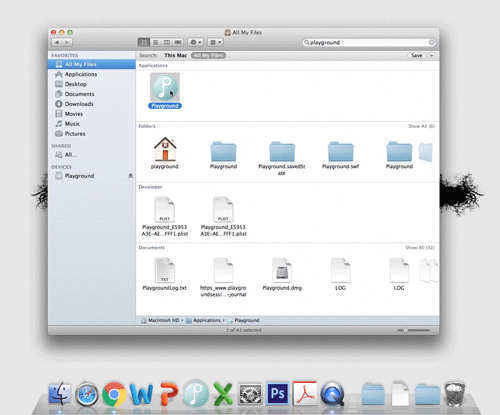Select Playground device in sidebar
The height and width of the screenshot is (415, 500).
tap(79, 176)
